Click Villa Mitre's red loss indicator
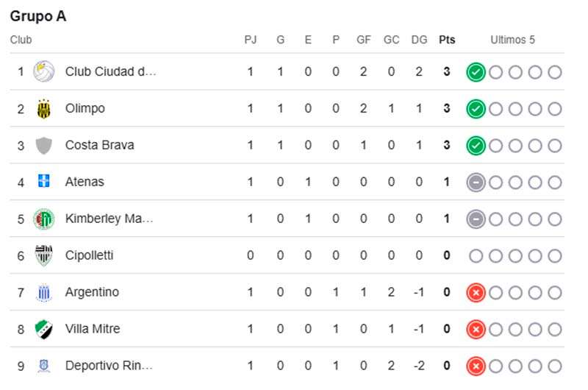 (476, 330)
